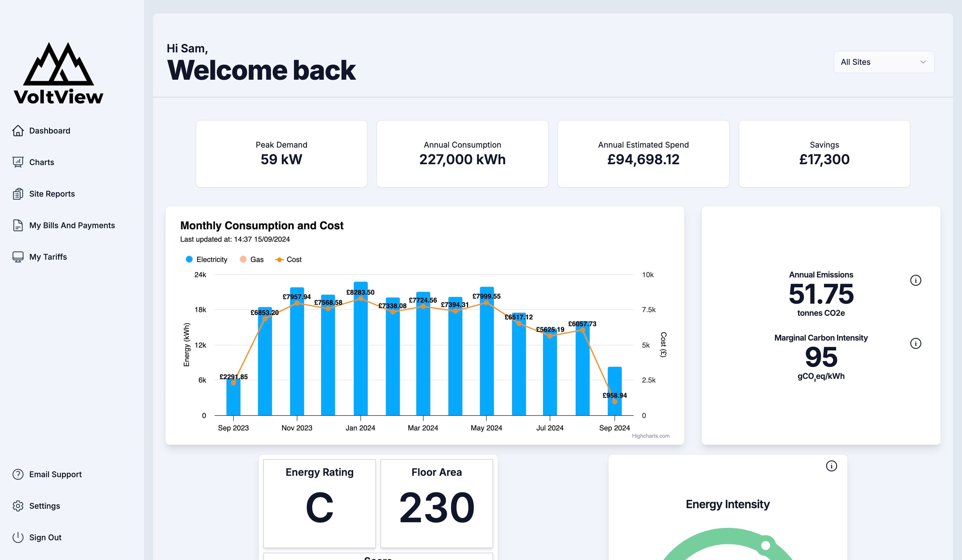962x560 pixels.
Task: Open Settings using the gear icon
Action: tap(18, 505)
